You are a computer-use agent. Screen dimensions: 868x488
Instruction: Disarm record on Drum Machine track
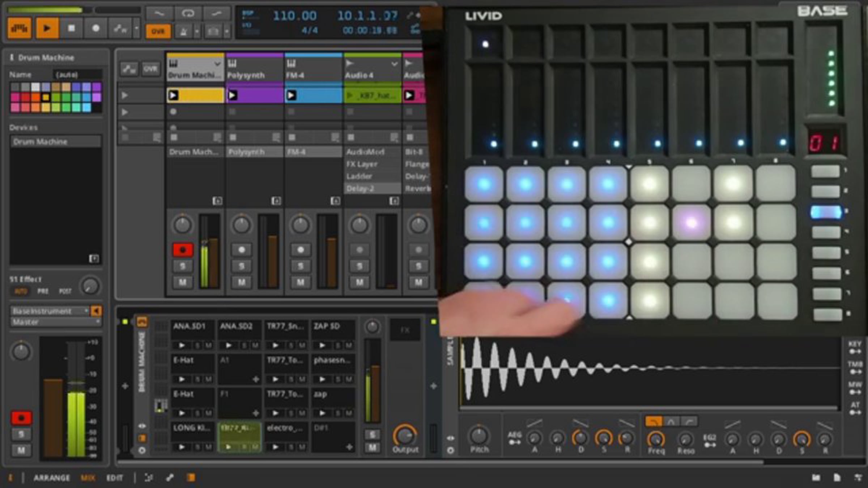182,250
